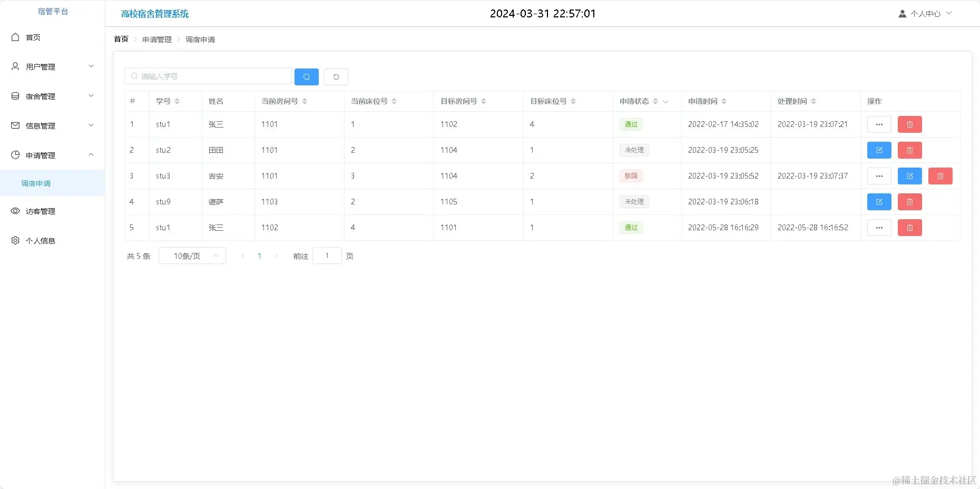The width and height of the screenshot is (980, 489).
Task: Open more options for the 2022-05-28 16:16:29 row
Action: (x=879, y=228)
